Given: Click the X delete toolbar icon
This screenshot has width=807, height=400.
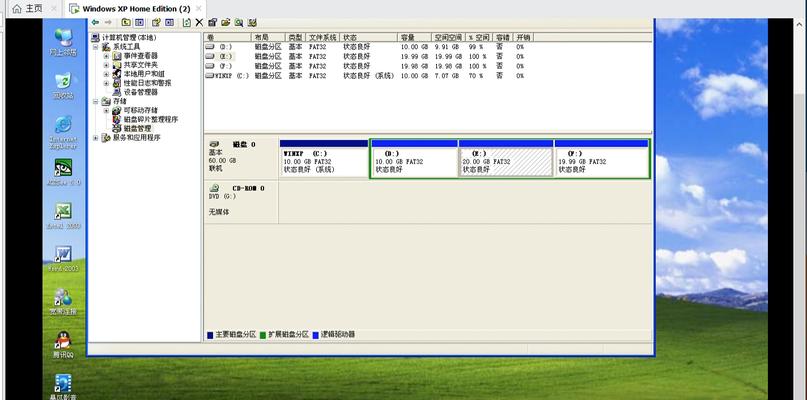Looking at the screenshot, I should pos(199,23).
